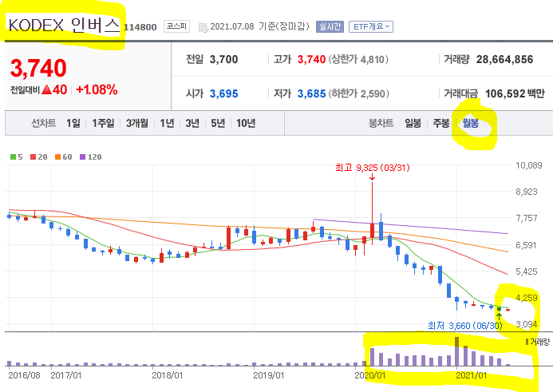Click the 실시간 button
The width and height of the screenshot is (553, 392).
pyautogui.click(x=330, y=27)
